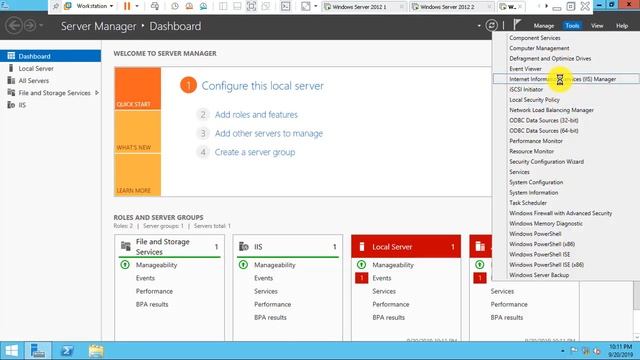The width and height of the screenshot is (640, 360).
Task: Pause the virtual machine in Workstation toolbar
Action: (x=127, y=6)
